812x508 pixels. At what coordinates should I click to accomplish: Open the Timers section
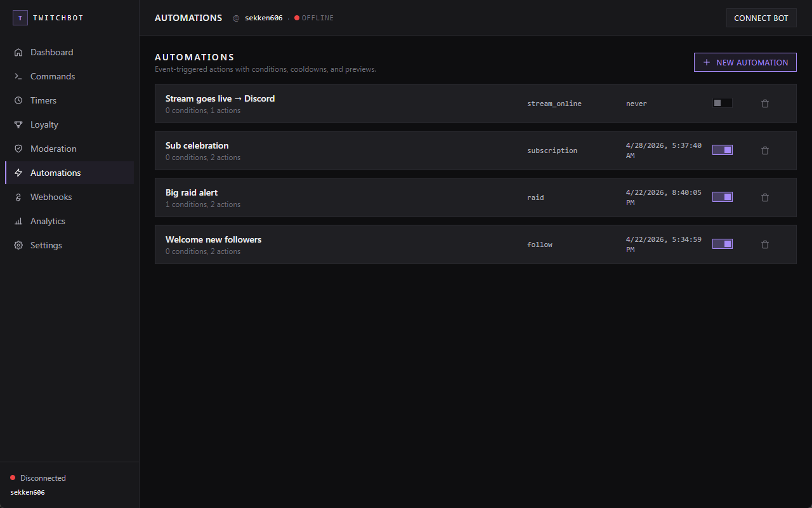(70, 100)
